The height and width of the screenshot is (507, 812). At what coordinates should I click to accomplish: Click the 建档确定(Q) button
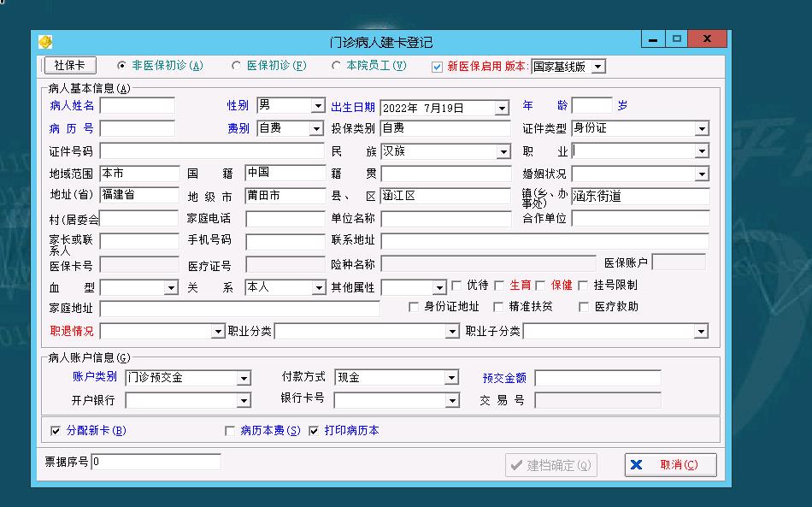tap(551, 466)
